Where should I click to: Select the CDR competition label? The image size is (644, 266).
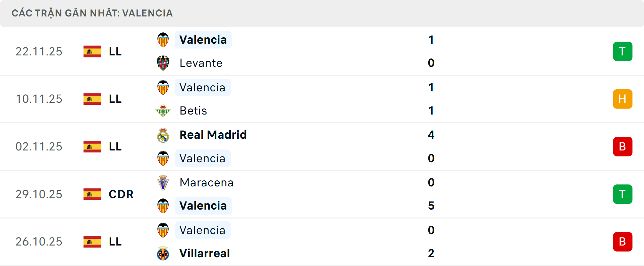(121, 194)
